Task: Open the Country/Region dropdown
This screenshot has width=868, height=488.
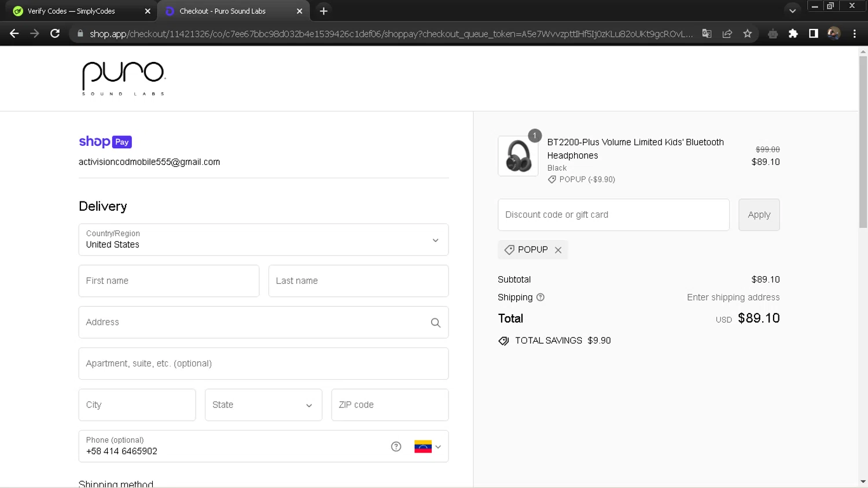Action: (x=263, y=240)
